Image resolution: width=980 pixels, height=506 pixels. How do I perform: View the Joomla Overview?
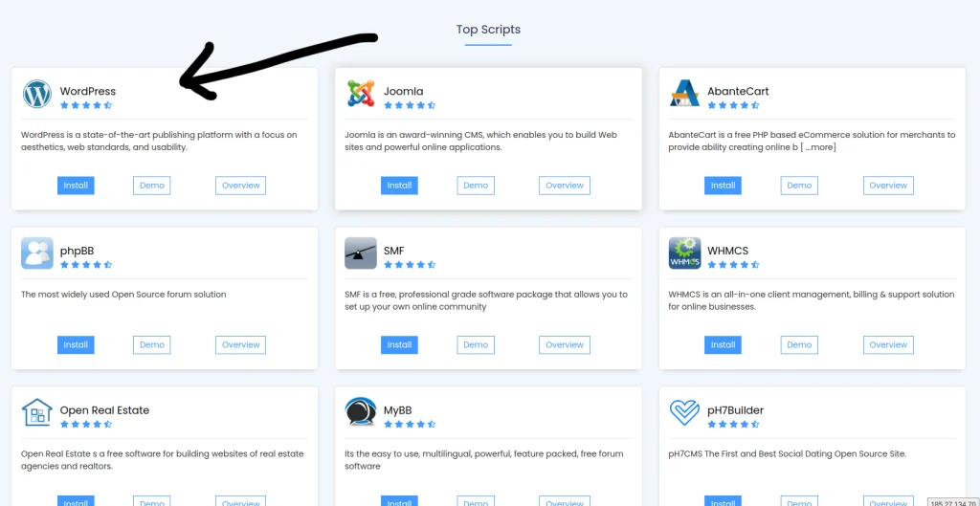[x=565, y=186]
